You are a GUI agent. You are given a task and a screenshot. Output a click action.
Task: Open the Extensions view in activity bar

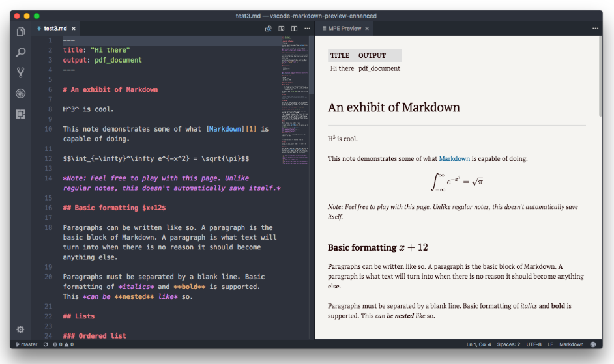pos(21,114)
